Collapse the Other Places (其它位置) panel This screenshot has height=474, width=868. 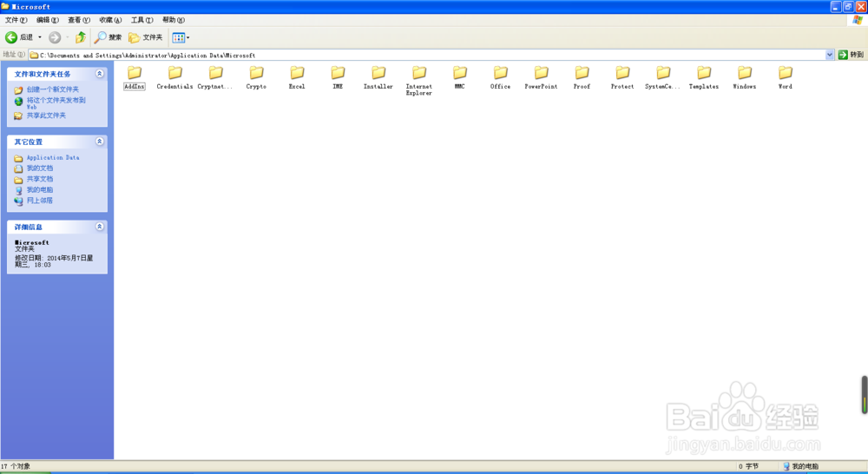(100, 142)
